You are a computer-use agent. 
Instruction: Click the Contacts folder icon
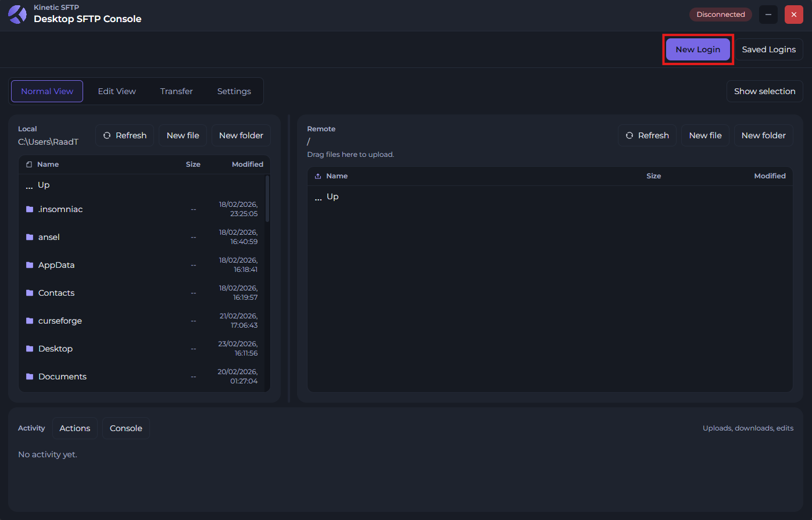(x=30, y=293)
